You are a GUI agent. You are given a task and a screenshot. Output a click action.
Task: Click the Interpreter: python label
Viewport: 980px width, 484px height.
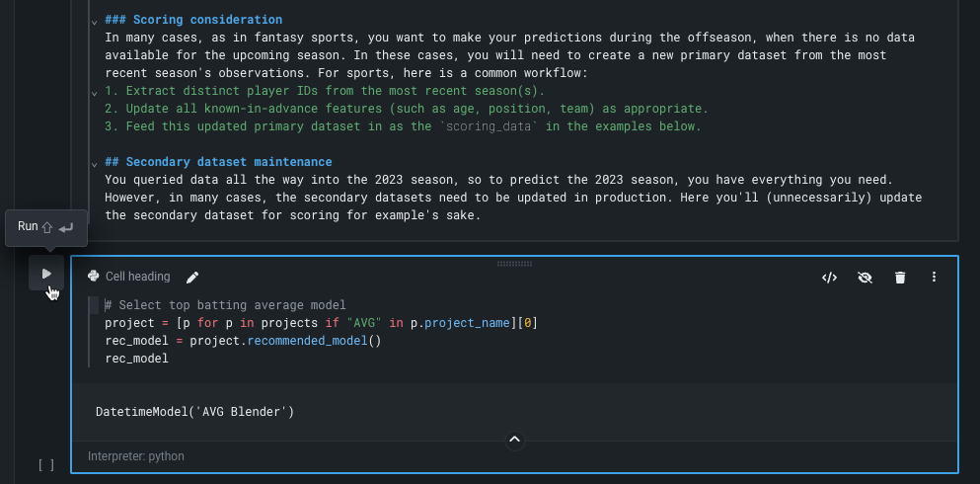coord(135,456)
